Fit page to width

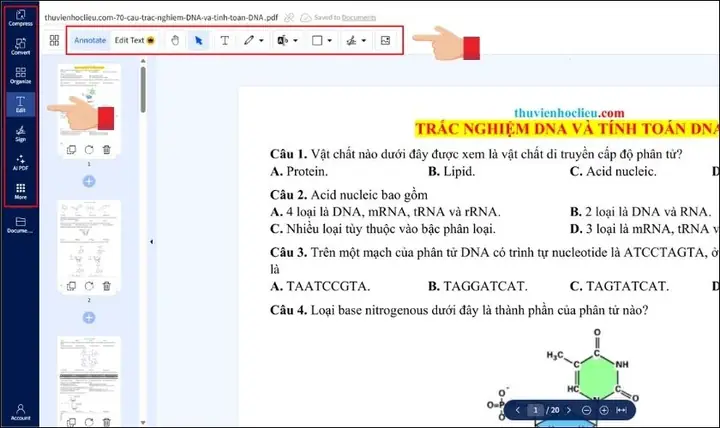click(x=621, y=410)
